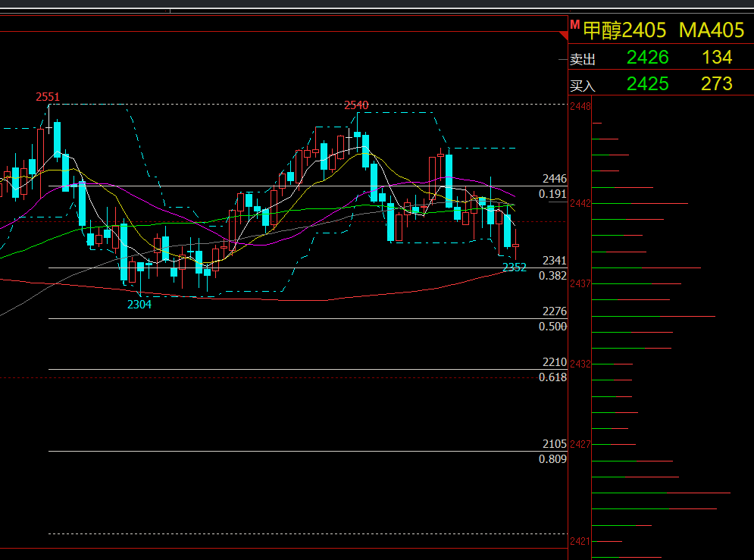Click the 卖出 price 2426
754x560 pixels.
pyautogui.click(x=647, y=58)
